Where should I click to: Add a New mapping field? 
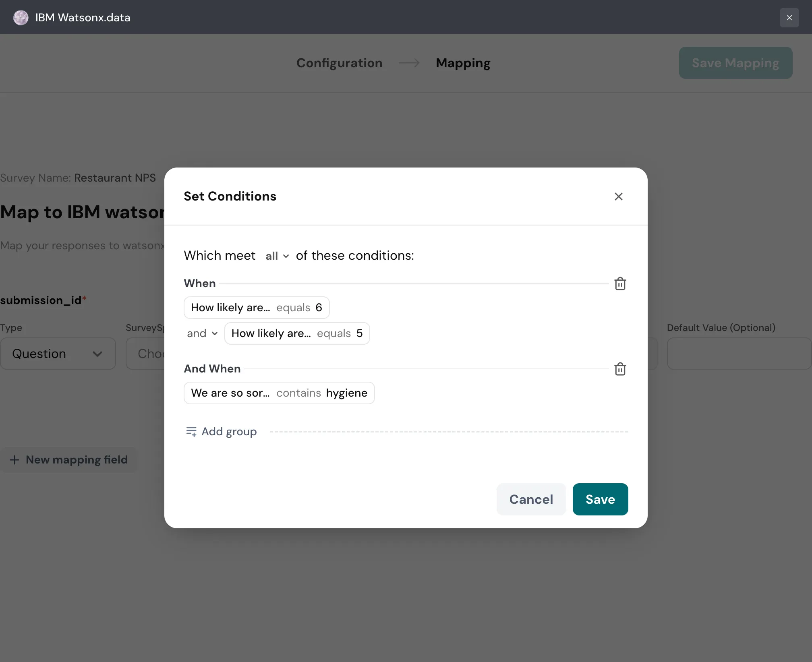point(68,460)
